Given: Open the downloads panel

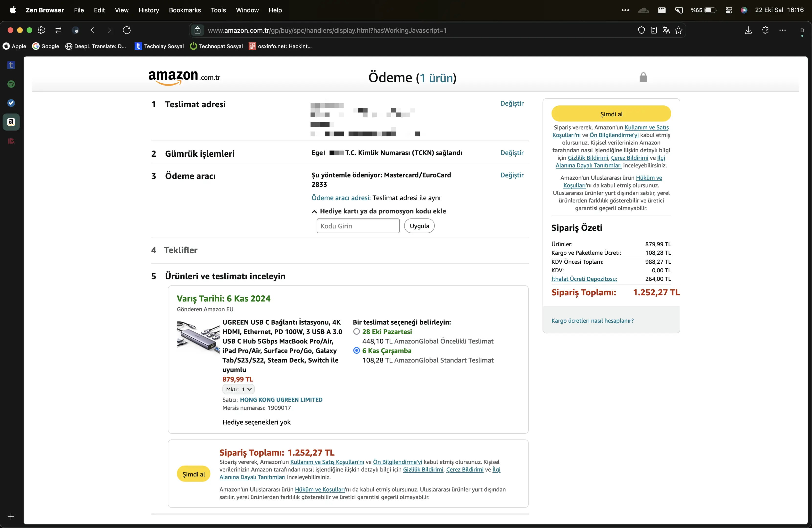Looking at the screenshot, I should click(748, 30).
